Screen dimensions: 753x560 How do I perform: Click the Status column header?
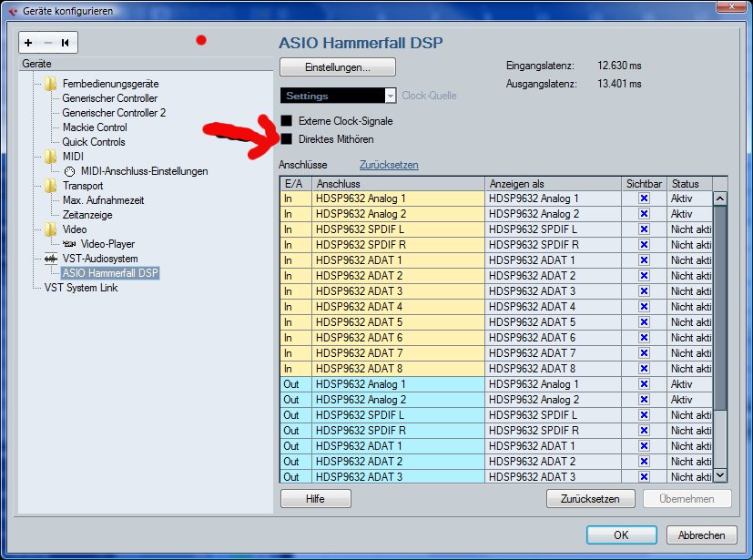[689, 184]
